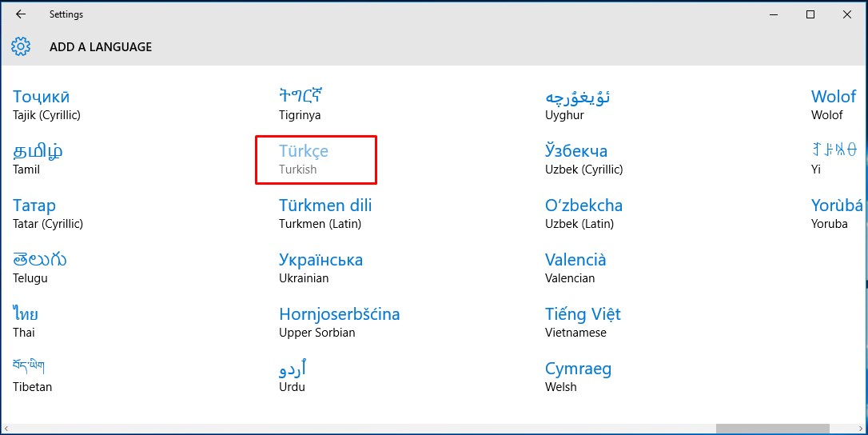Select Thai language
Viewport: 868px width, 435px height.
[26, 322]
